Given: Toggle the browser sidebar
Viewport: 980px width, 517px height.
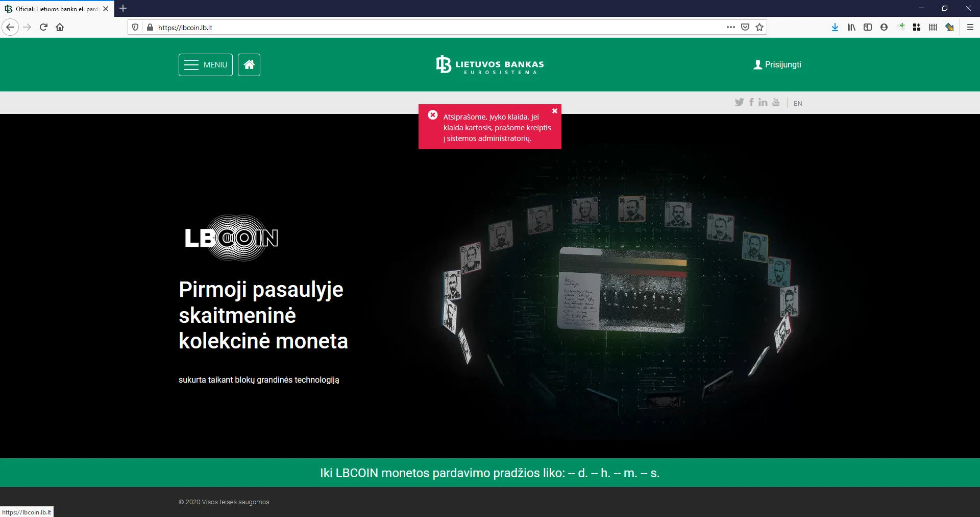Looking at the screenshot, I should click(868, 27).
